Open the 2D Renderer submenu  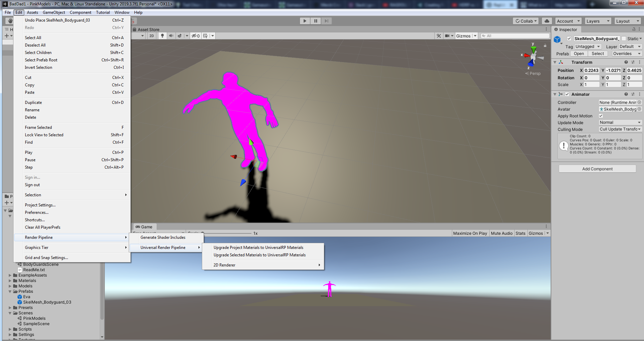click(263, 265)
